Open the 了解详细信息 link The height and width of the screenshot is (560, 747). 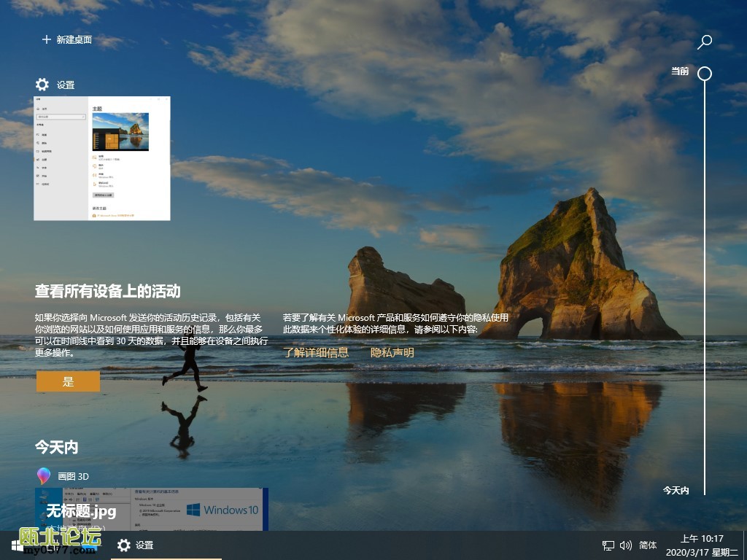point(316,353)
